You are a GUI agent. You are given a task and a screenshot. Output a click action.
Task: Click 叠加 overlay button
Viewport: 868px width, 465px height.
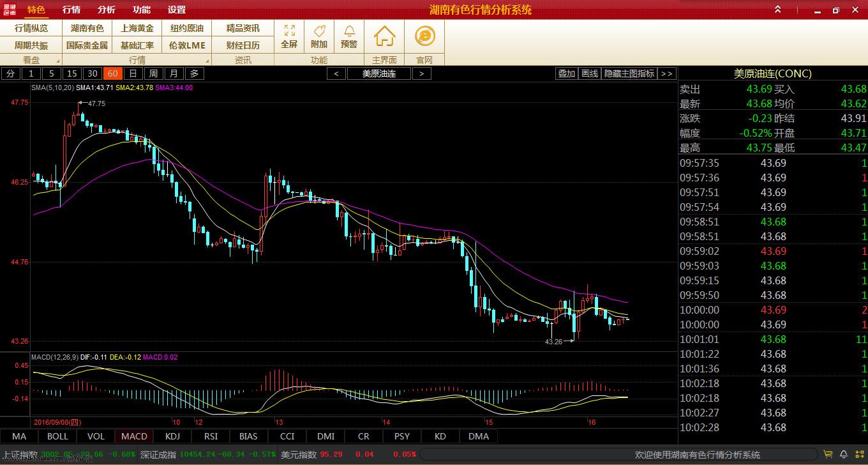(567, 73)
